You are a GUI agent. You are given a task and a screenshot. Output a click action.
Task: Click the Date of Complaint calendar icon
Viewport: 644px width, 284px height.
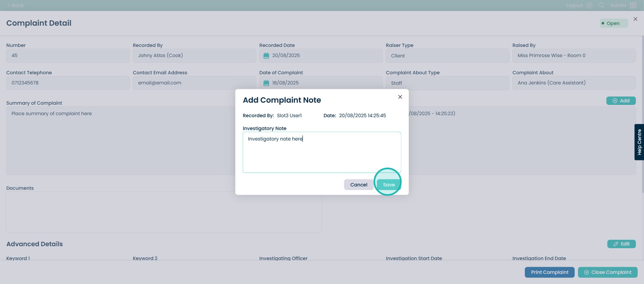pos(266,83)
